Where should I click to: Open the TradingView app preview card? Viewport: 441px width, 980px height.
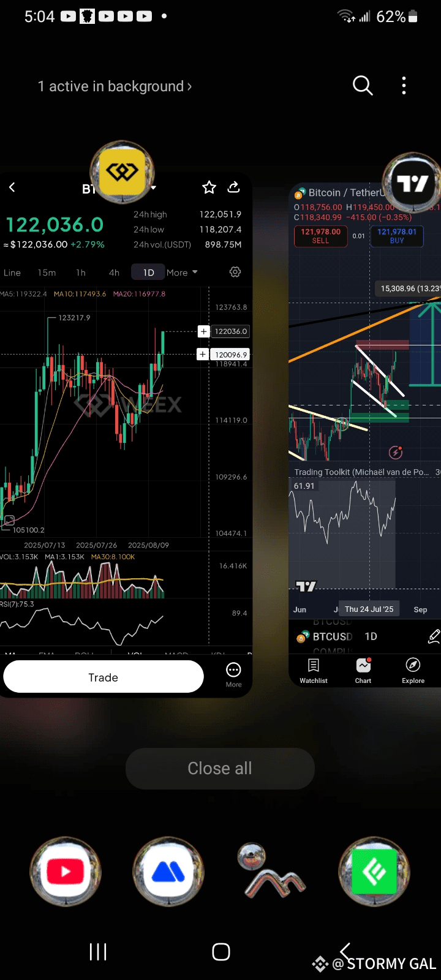tap(365, 435)
